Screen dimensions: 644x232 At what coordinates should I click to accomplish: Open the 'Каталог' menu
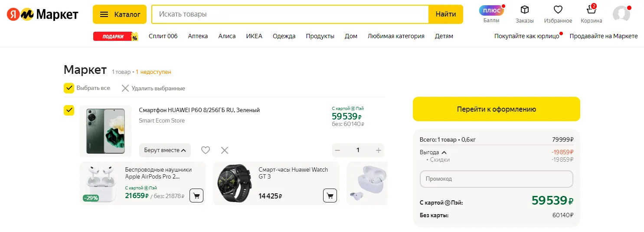[120, 14]
